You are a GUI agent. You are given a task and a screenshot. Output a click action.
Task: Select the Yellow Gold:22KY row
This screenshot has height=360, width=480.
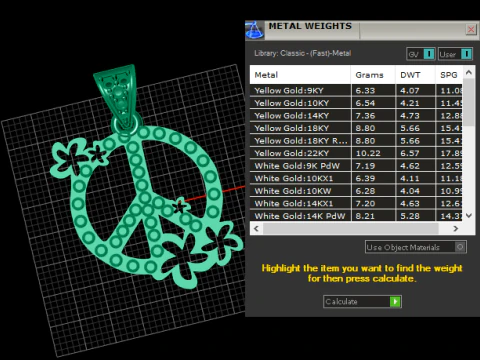(x=356, y=153)
